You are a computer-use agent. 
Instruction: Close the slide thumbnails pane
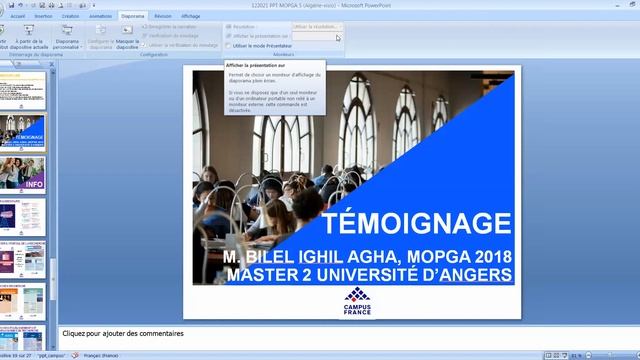coord(51,64)
